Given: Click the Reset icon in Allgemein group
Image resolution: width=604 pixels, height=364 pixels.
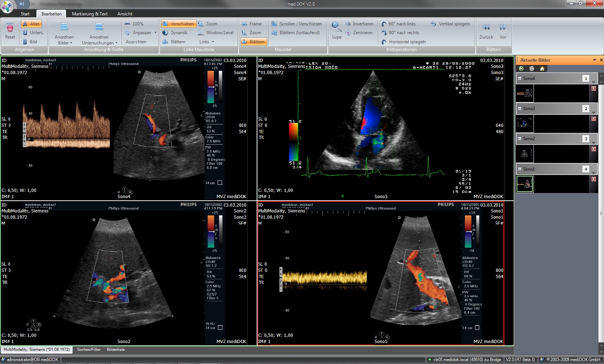Looking at the screenshot, I should point(10,29).
